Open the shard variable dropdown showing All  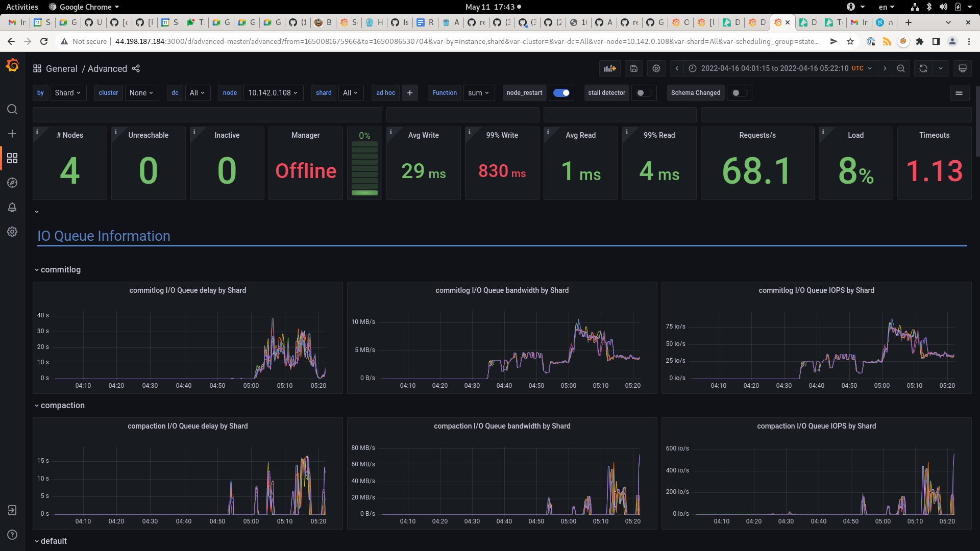(x=351, y=93)
